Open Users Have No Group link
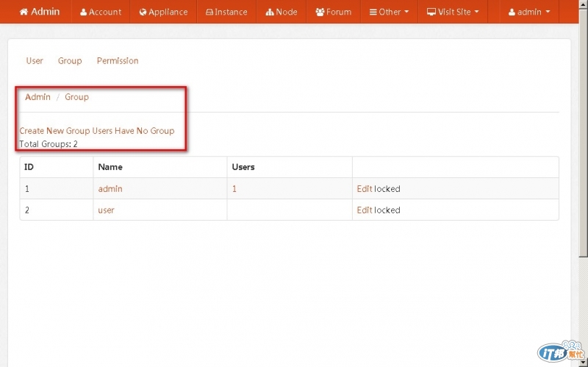 coord(133,131)
